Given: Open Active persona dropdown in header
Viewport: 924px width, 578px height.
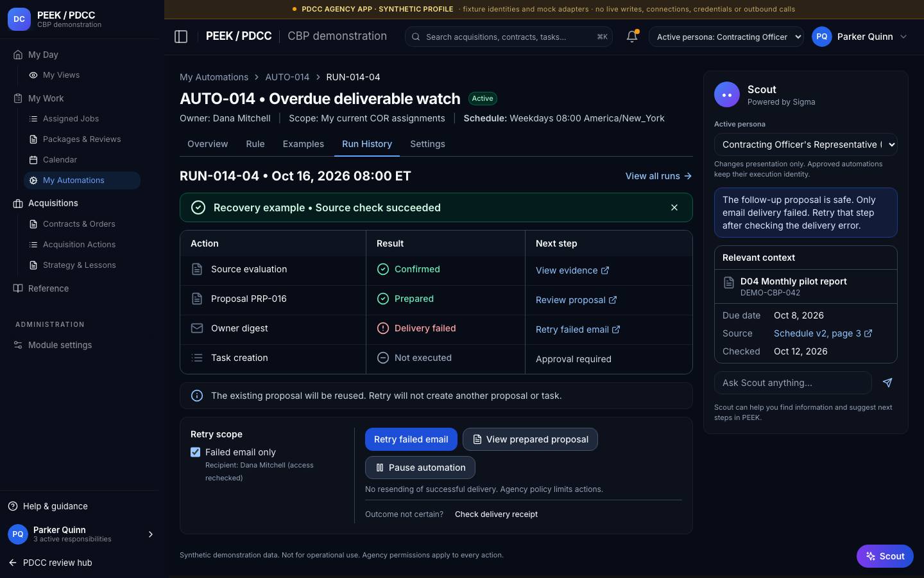Looking at the screenshot, I should point(726,37).
